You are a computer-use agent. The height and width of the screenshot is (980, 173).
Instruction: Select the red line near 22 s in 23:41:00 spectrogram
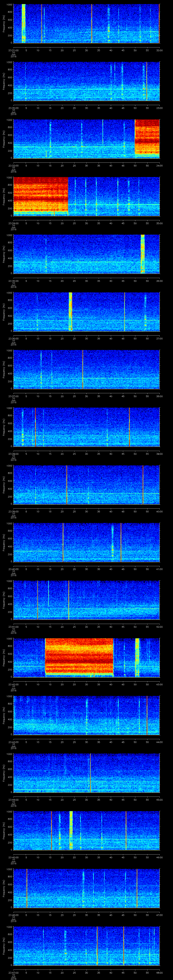pos(68,600)
